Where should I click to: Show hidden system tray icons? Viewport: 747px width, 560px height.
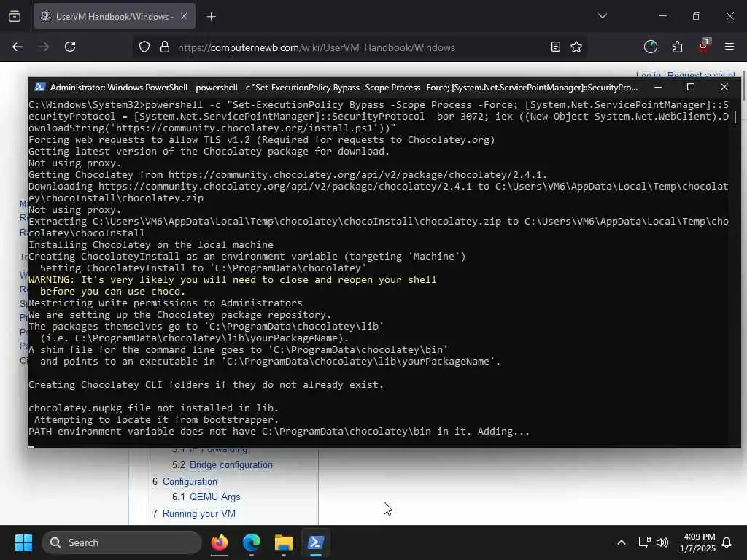pyautogui.click(x=622, y=542)
